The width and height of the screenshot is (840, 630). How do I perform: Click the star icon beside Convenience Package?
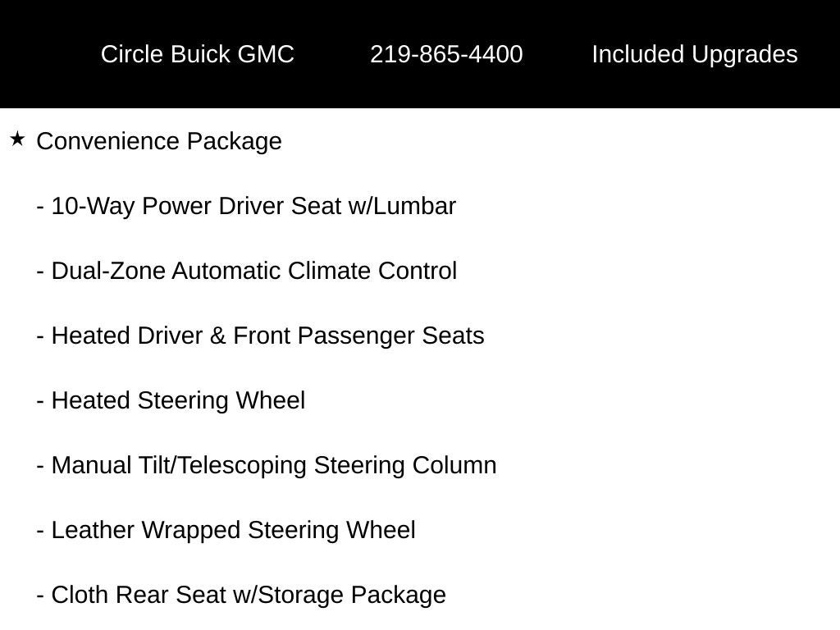[x=17, y=139]
